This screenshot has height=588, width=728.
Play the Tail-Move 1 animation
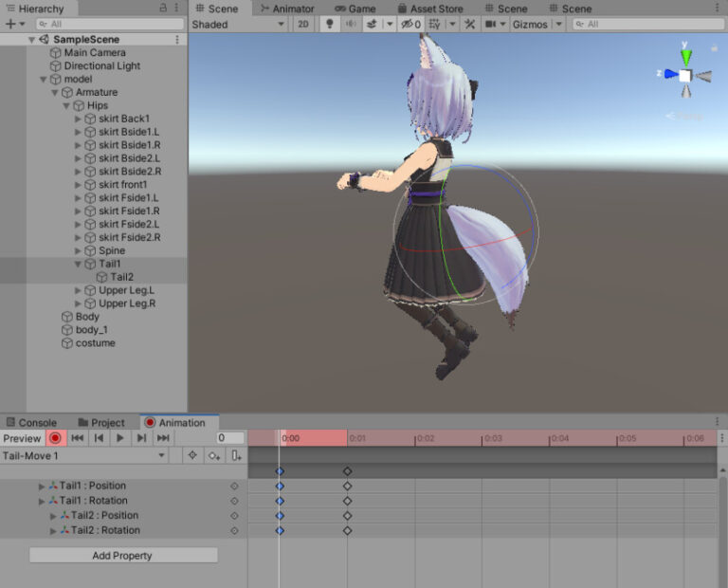(x=119, y=438)
